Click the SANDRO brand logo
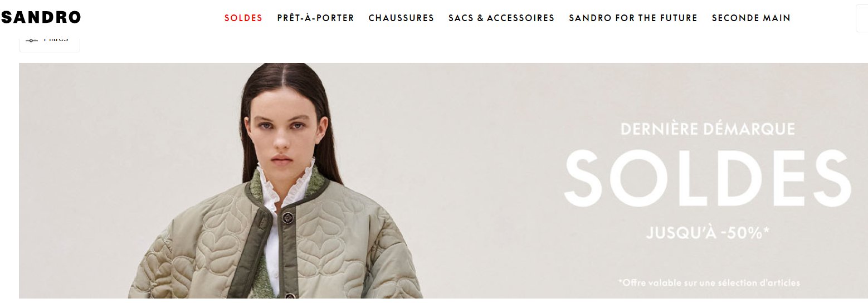The height and width of the screenshot is (303, 868). pyautogui.click(x=41, y=18)
